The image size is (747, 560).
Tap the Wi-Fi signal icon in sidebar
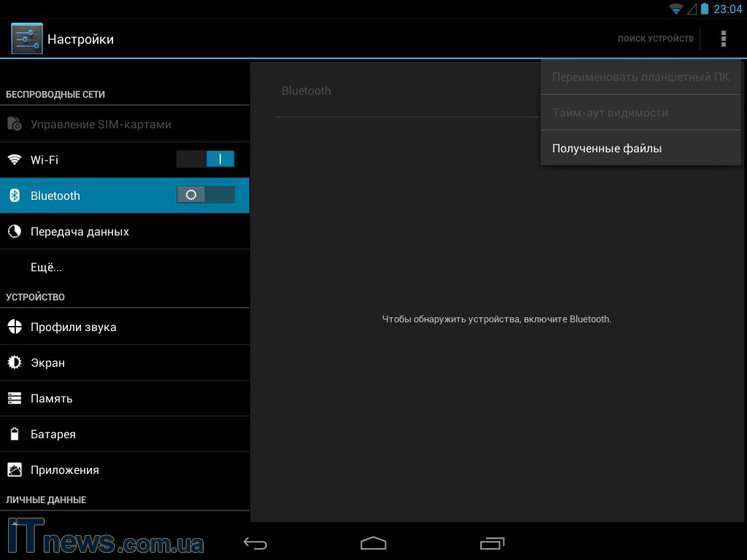(x=15, y=160)
